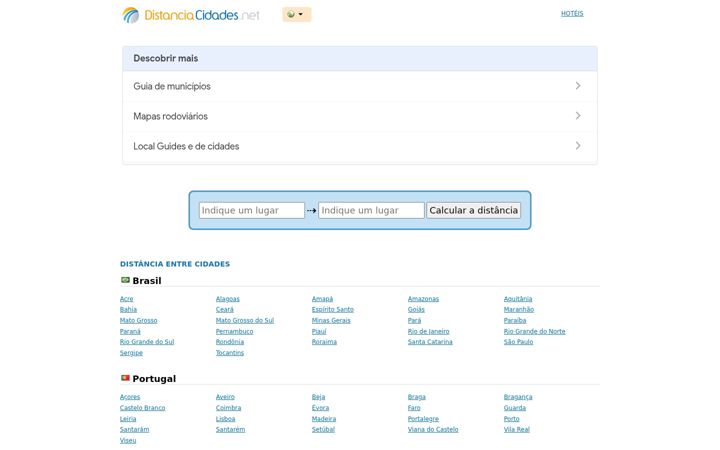Open the Leiria link
The image size is (720, 450).
coord(128,419)
